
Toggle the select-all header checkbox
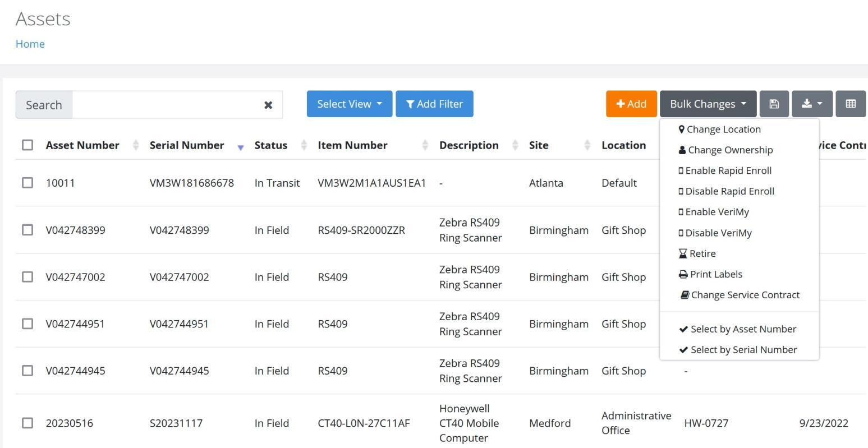pyautogui.click(x=27, y=145)
